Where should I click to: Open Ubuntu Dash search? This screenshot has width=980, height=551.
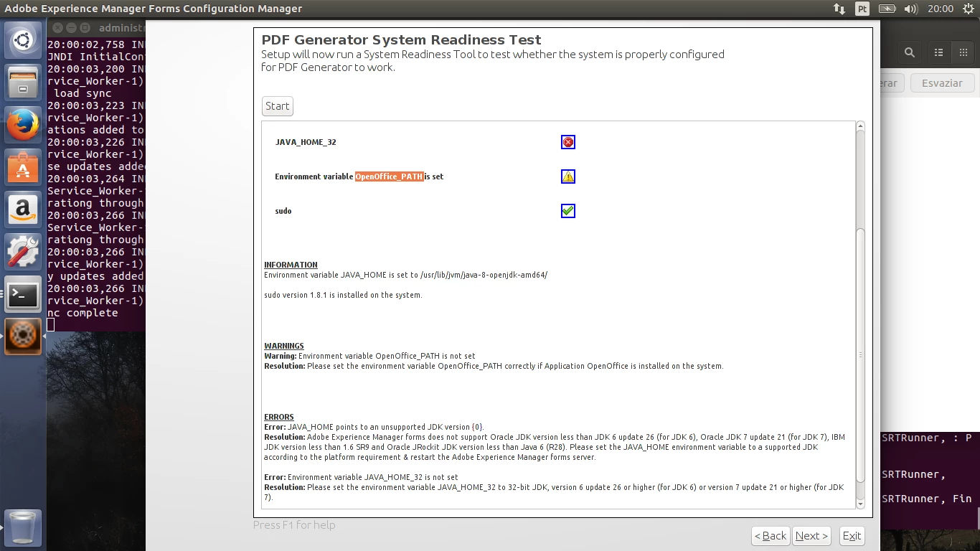tap(23, 41)
